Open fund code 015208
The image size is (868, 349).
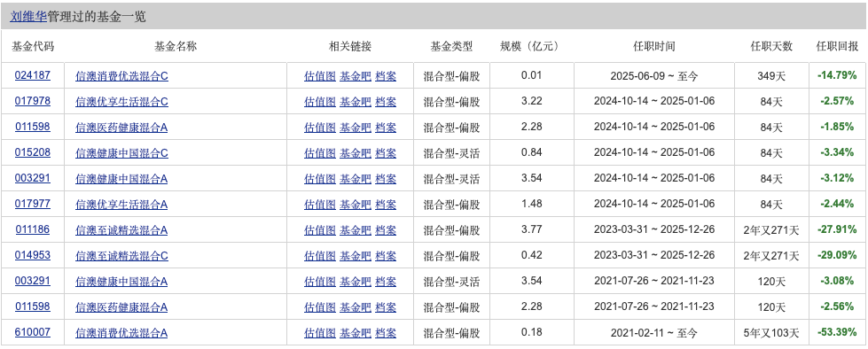tap(33, 152)
